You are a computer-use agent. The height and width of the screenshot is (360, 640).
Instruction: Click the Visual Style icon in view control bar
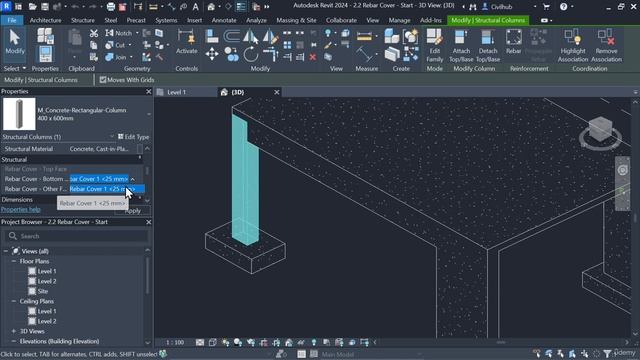tap(212, 342)
